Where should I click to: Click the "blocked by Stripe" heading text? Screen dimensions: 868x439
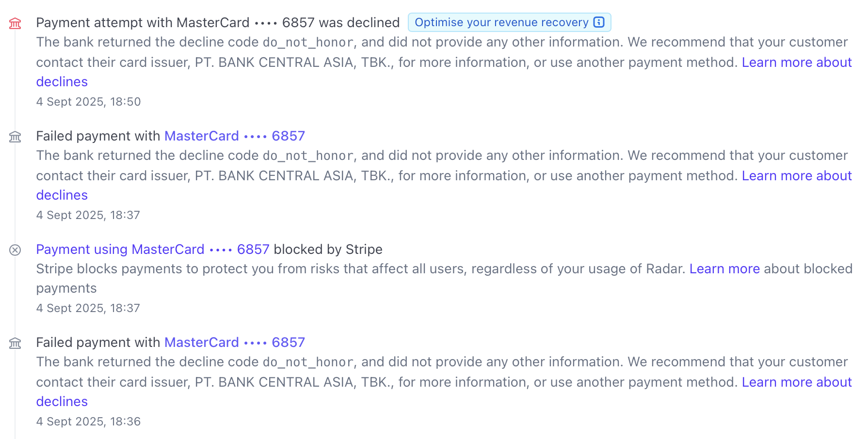(x=328, y=250)
